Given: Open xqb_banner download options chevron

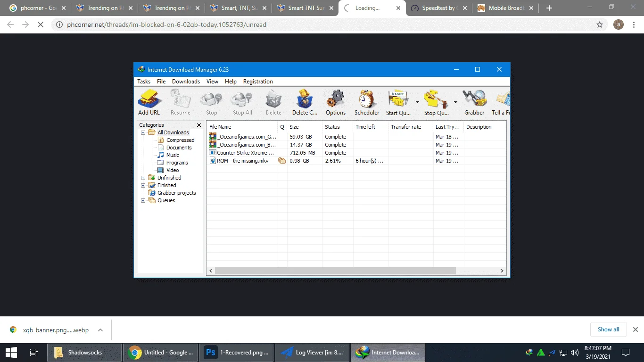Looking at the screenshot, I should click(100, 330).
